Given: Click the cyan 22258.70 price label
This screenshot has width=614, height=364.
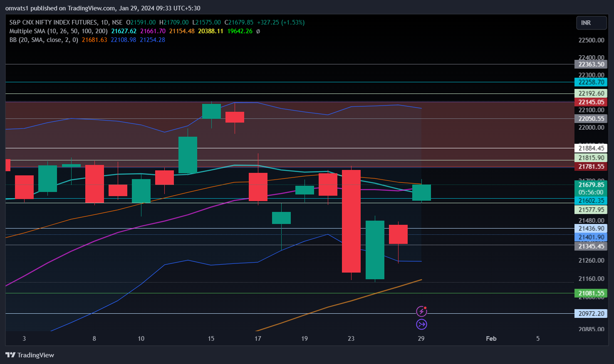Looking at the screenshot, I should pos(591,82).
